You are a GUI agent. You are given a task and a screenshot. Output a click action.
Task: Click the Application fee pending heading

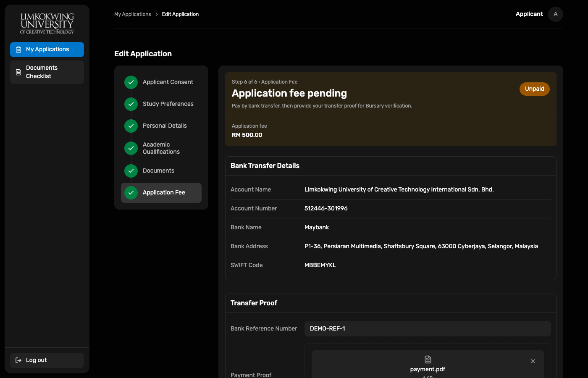[289, 93]
